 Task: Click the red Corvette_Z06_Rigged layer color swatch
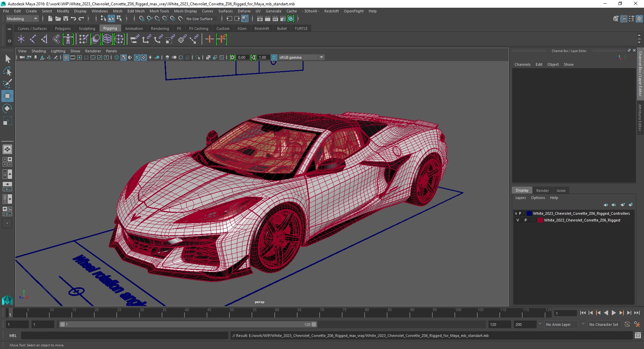(x=540, y=220)
